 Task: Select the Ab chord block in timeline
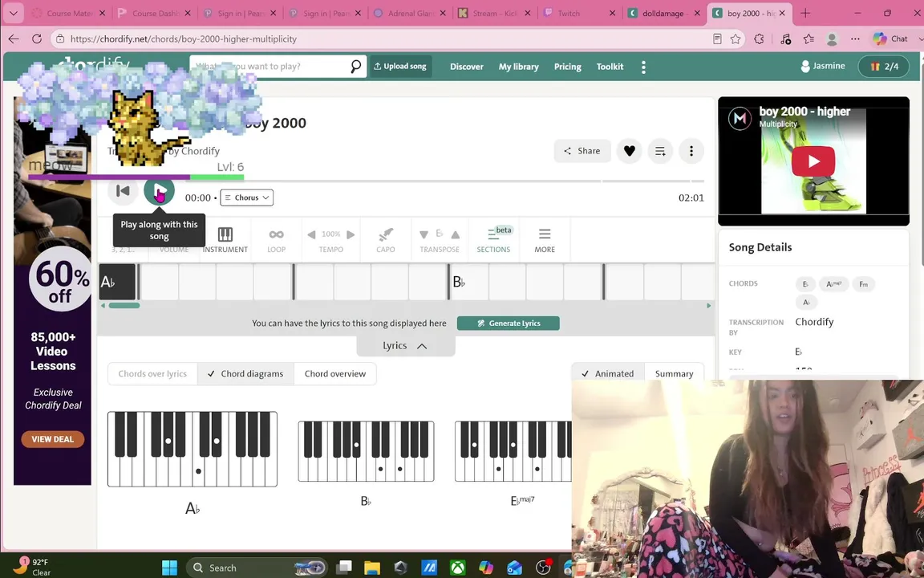point(117,282)
